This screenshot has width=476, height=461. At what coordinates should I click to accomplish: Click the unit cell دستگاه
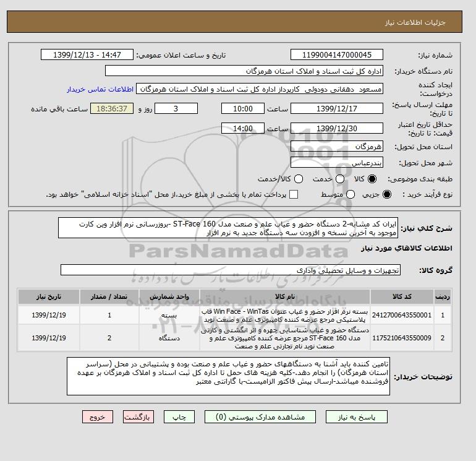tap(169, 338)
